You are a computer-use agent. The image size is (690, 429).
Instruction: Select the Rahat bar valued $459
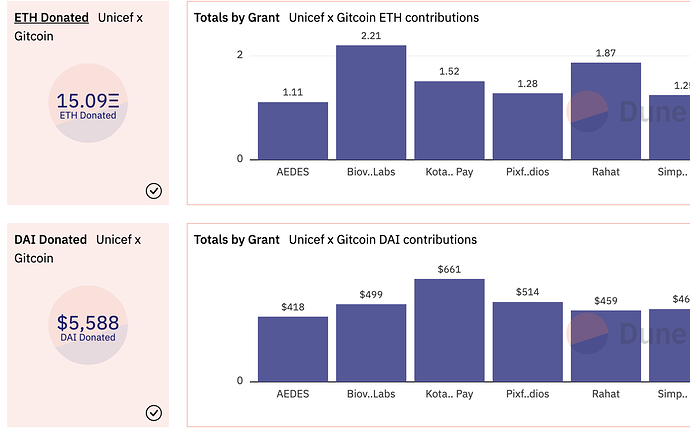(606, 346)
